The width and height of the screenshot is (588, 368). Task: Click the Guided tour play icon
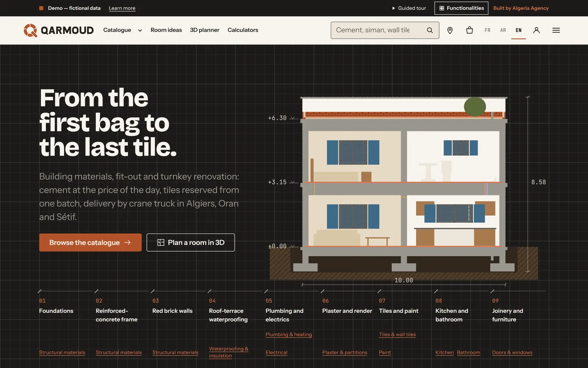pos(394,8)
